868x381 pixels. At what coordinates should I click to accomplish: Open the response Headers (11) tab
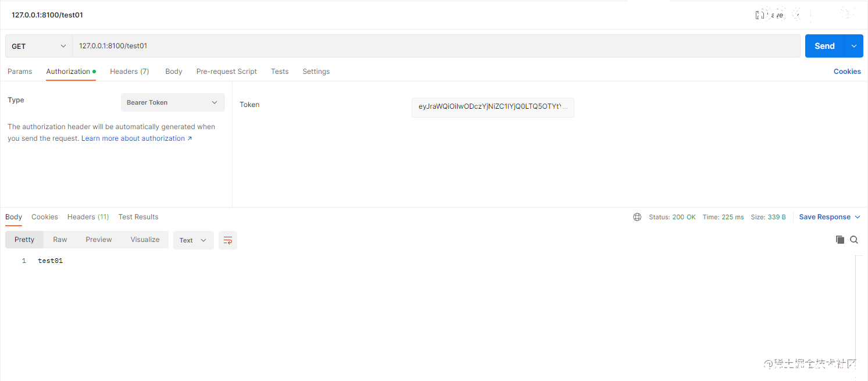pos(88,217)
